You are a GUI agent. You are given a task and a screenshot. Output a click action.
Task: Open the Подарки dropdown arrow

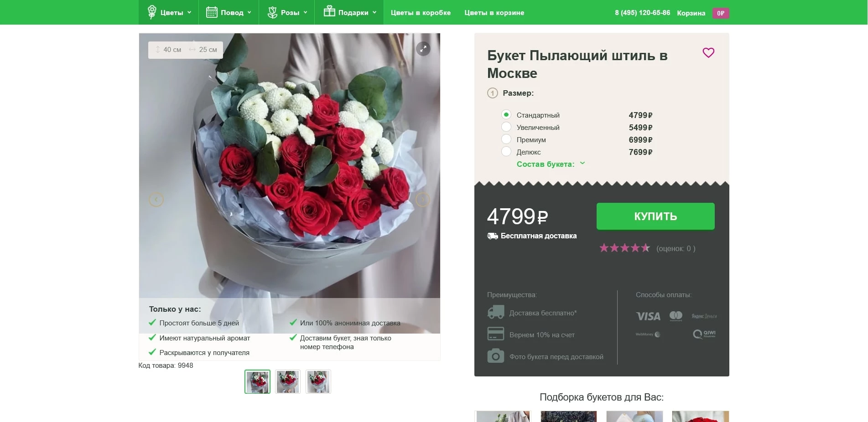pos(374,12)
